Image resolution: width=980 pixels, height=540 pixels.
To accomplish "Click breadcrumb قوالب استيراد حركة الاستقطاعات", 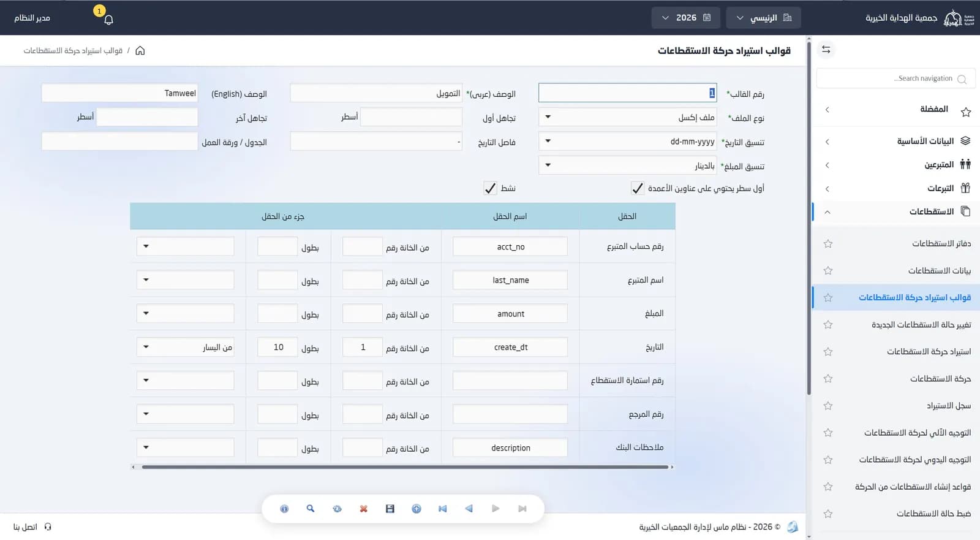I will click(73, 50).
